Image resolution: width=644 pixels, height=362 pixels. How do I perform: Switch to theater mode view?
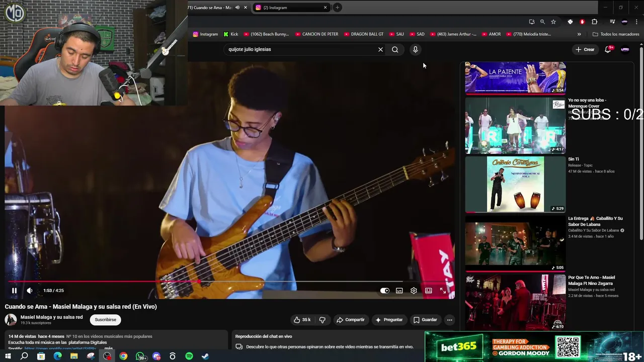coord(428,291)
